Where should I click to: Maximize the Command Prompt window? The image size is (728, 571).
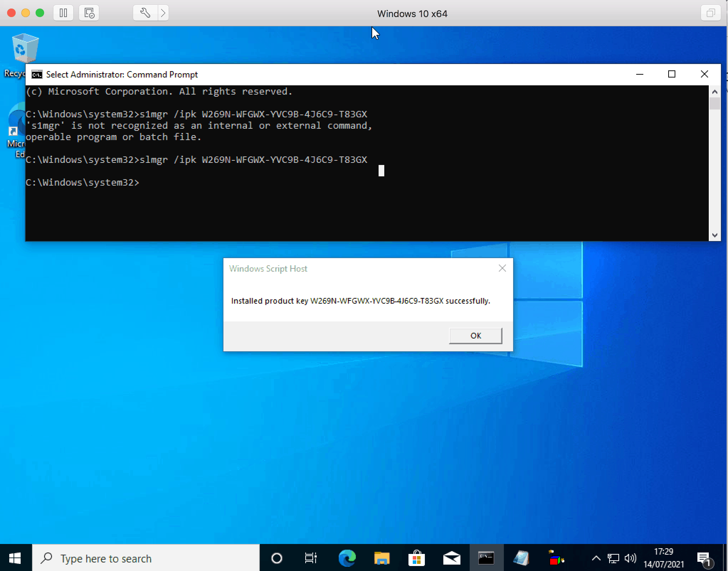671,74
